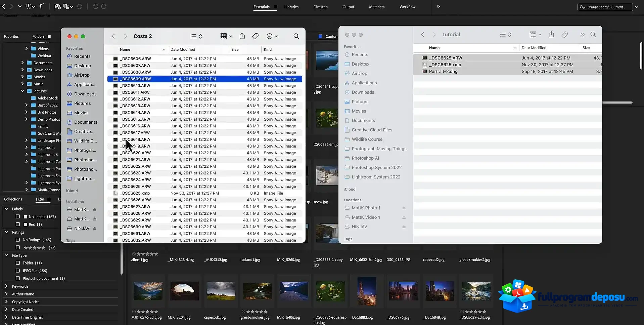
Task: Open group-by dropdown in Costa 2 window
Action: [x=226, y=36]
